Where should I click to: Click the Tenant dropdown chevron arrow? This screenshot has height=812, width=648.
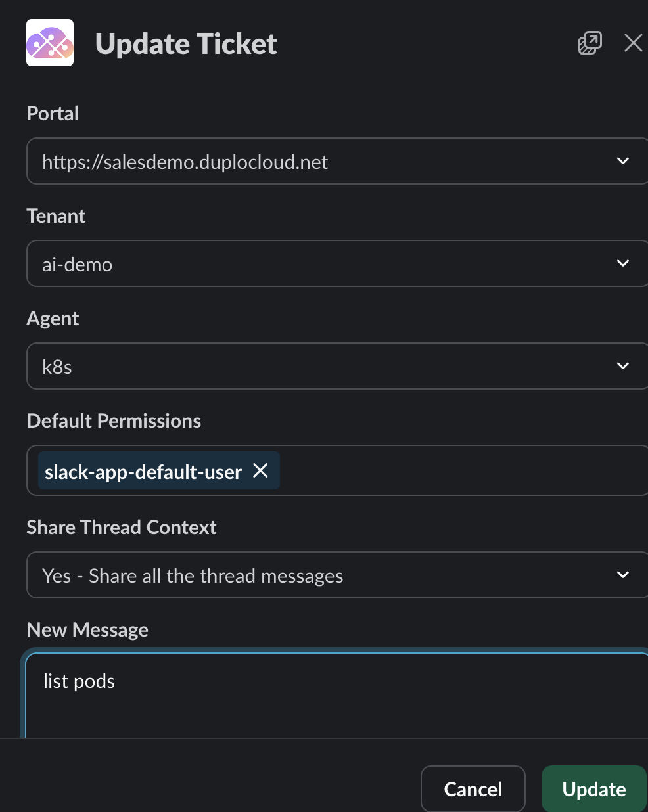tap(623, 263)
